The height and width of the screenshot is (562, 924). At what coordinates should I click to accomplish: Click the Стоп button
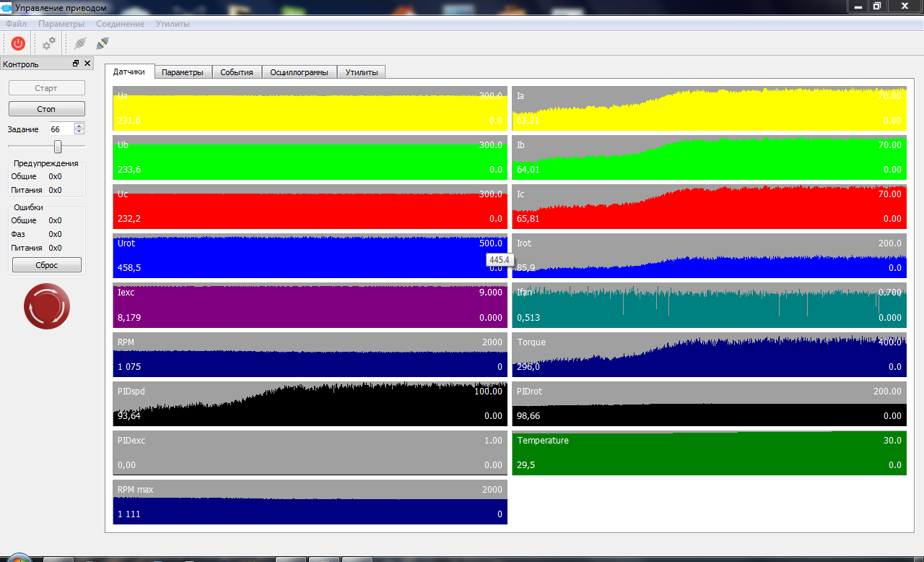(46, 109)
